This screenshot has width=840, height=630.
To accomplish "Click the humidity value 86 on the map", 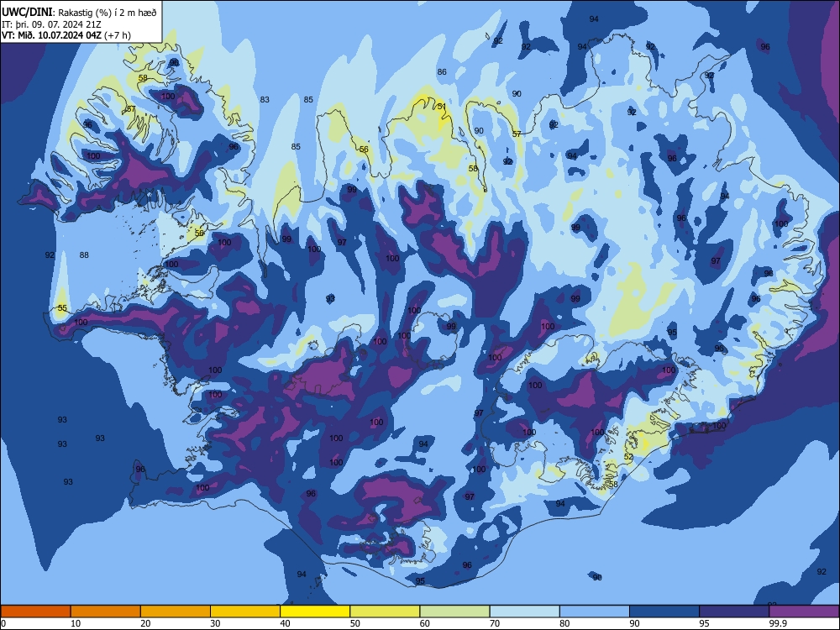I will click(442, 71).
